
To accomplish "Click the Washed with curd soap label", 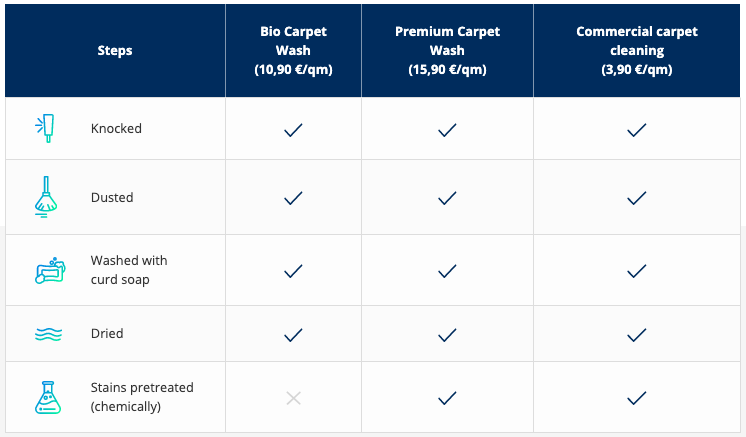I will 129,270.
